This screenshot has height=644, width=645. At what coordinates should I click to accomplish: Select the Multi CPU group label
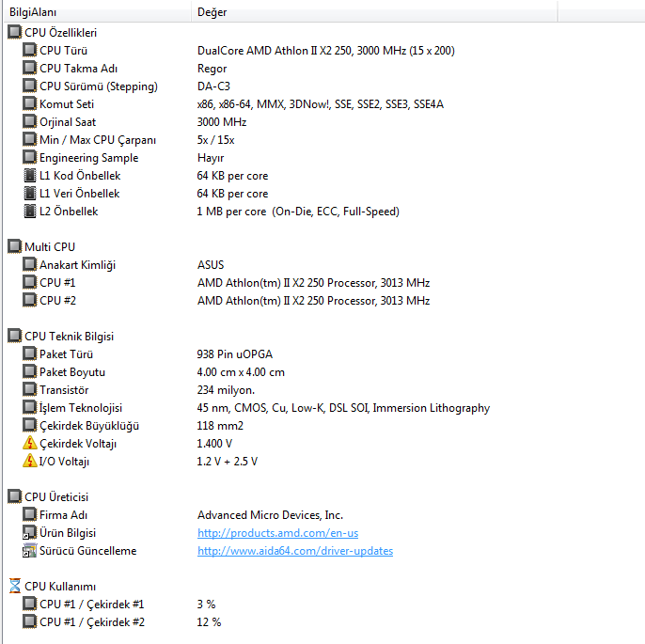pos(50,246)
